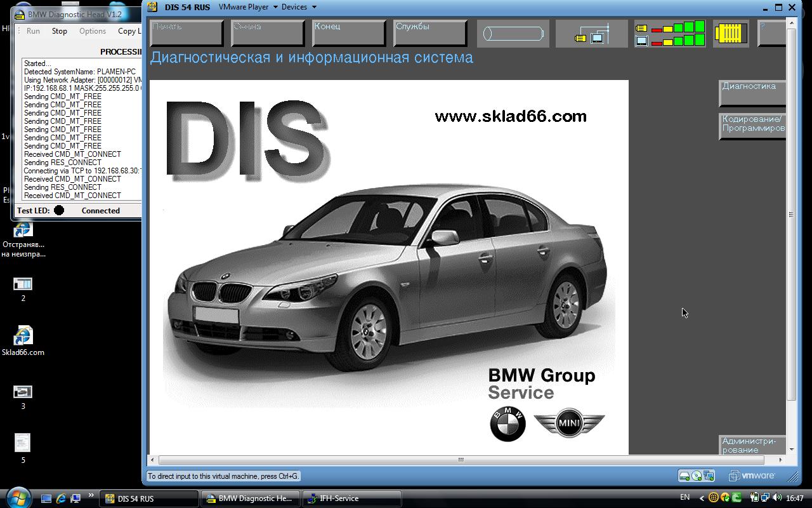Click the clock showing 16:47
The width and height of the screenshot is (812, 508).
coord(795,498)
